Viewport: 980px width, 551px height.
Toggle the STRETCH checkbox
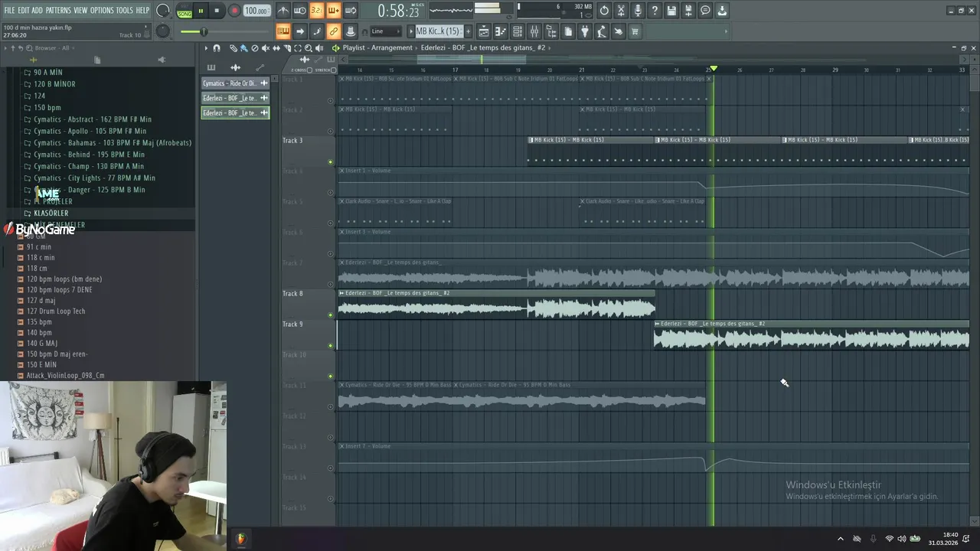pos(333,70)
